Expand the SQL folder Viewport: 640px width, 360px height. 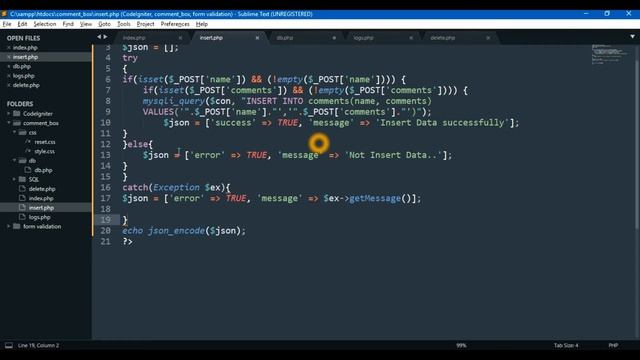[x=14, y=179]
